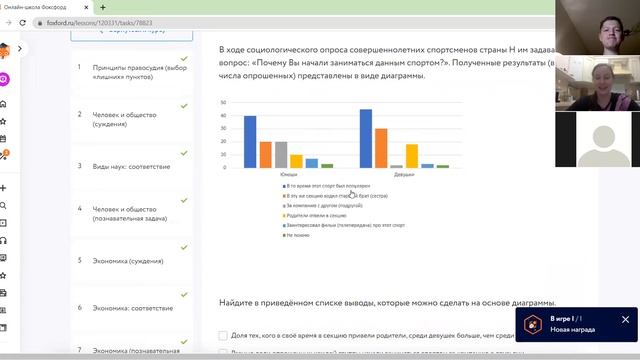
Task: Click green checkmark next to task 1
Action: tap(184, 59)
